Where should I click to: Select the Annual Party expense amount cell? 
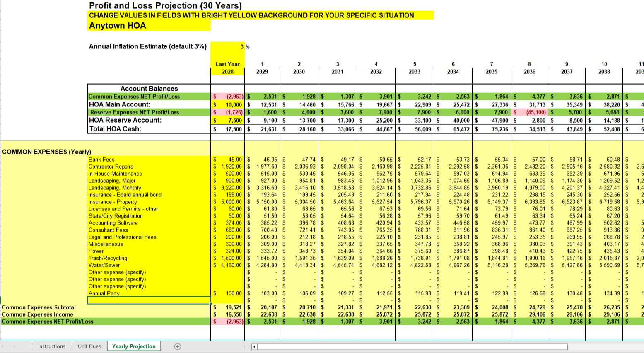(x=228, y=293)
